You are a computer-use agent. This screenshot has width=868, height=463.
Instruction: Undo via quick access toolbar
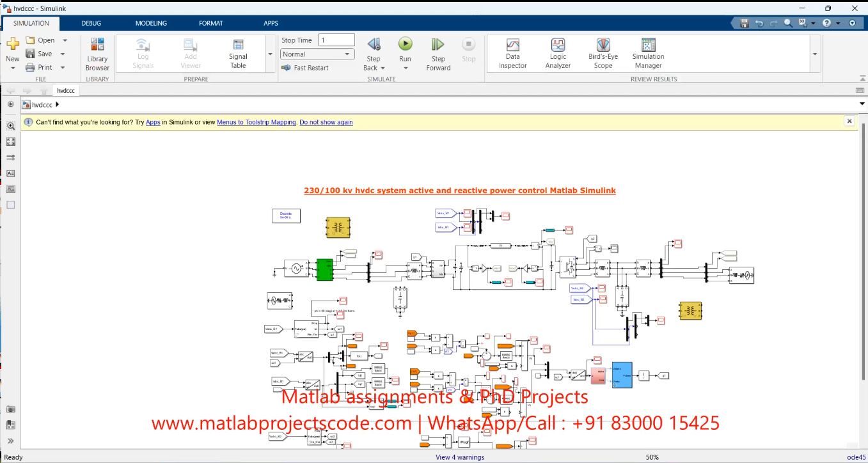pos(759,23)
